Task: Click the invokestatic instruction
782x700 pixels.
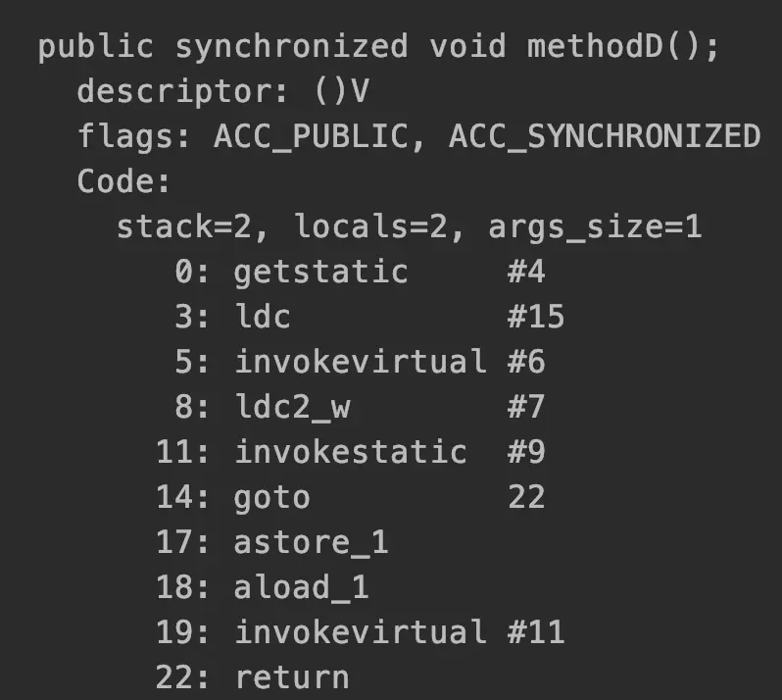Action: point(350,452)
